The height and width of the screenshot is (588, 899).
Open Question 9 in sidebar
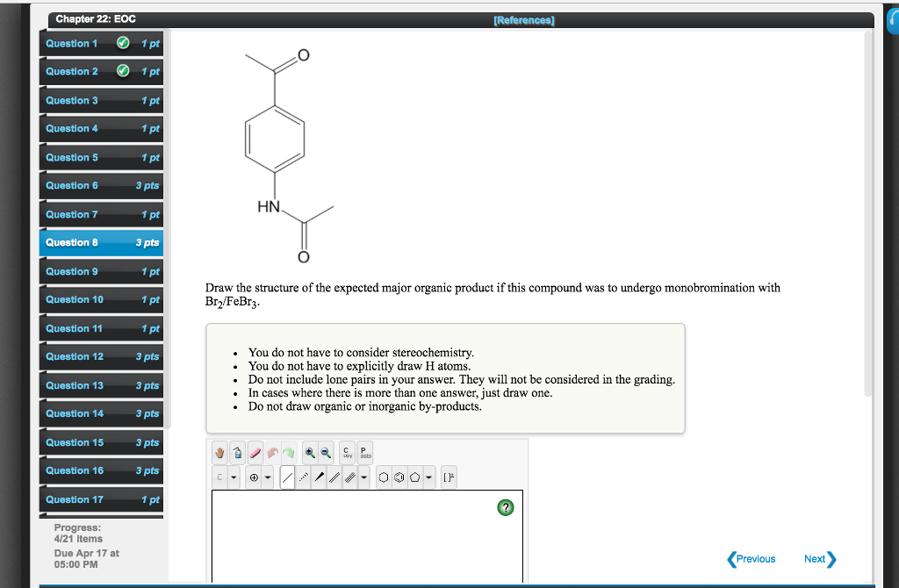[x=101, y=272]
